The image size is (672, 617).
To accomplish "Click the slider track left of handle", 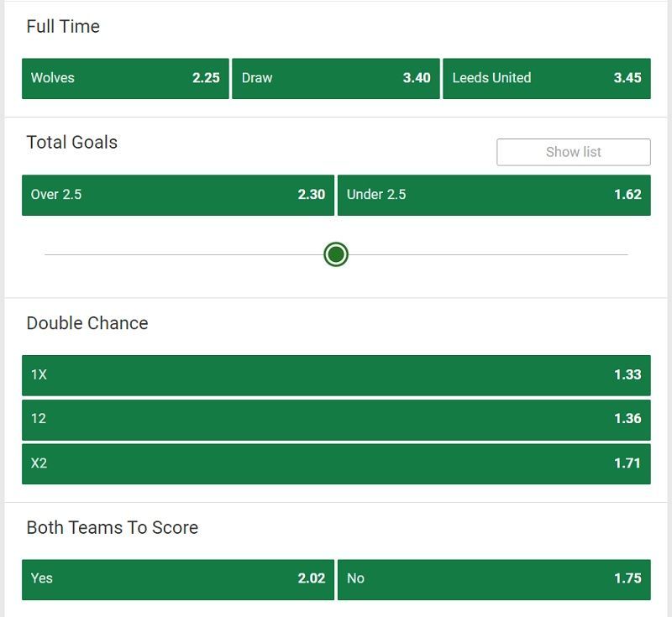I will (184, 254).
